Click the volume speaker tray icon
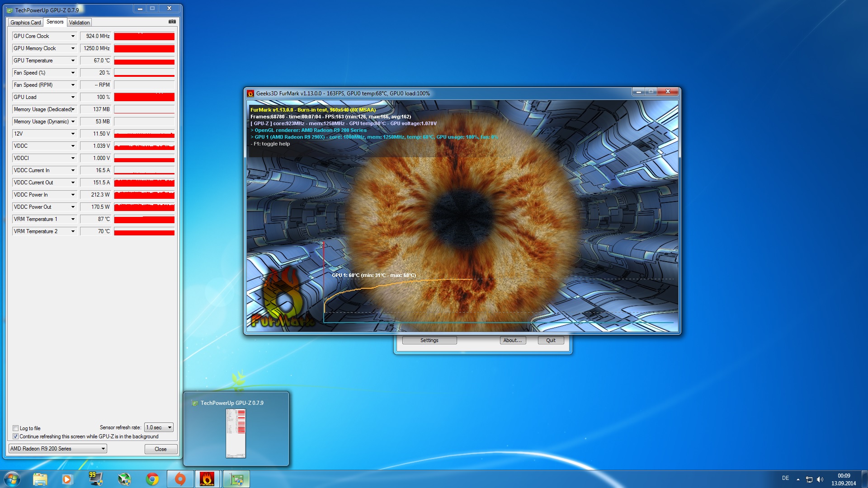Screen dimensions: 868x488 [820, 479]
